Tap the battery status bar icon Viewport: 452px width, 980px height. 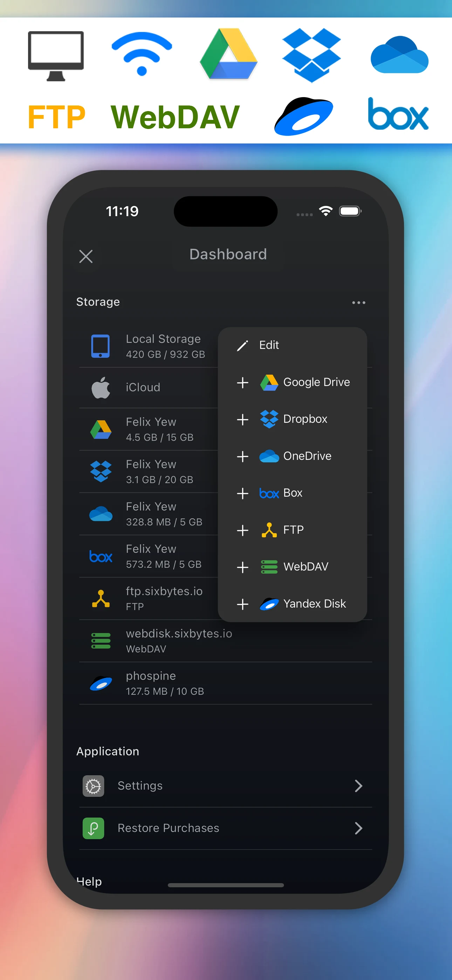[350, 211]
